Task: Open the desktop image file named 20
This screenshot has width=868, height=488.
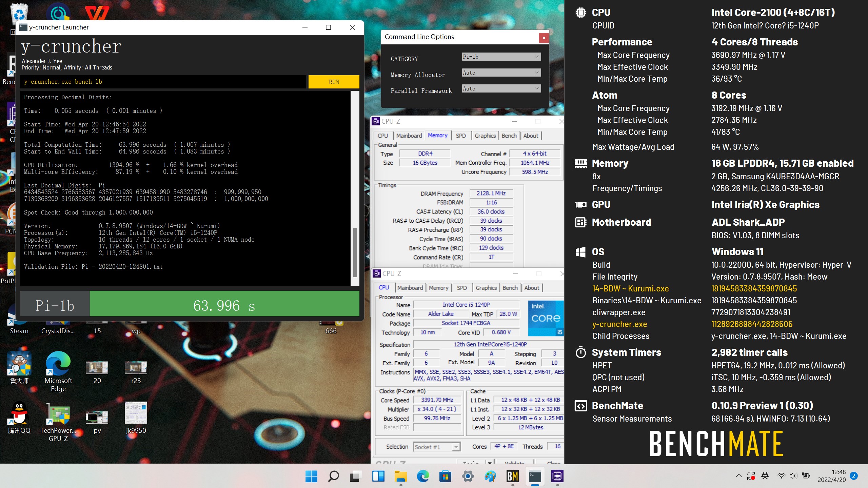Action: [x=97, y=372]
